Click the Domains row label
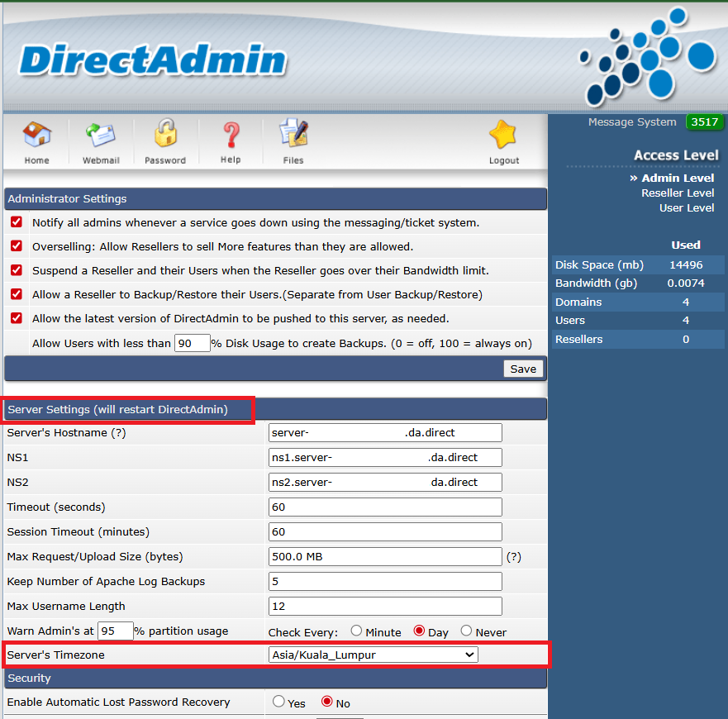 (x=578, y=302)
